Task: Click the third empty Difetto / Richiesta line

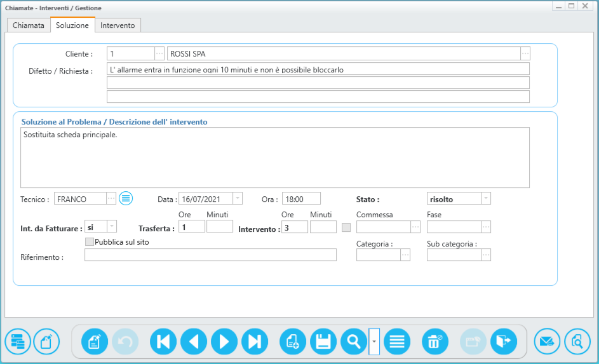Action: [x=318, y=97]
